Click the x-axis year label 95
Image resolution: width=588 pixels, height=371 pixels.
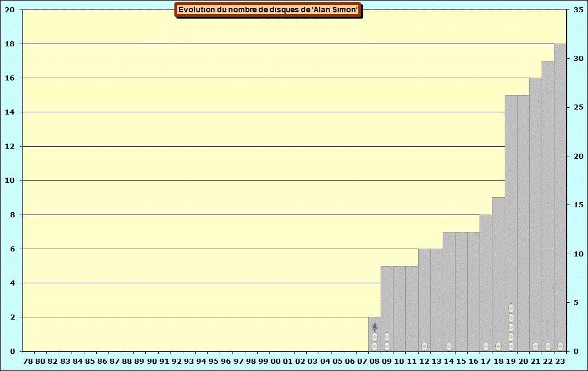[x=214, y=362]
